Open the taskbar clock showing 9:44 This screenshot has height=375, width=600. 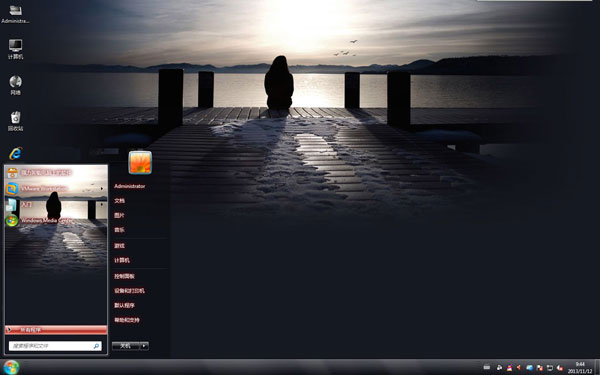click(580, 368)
